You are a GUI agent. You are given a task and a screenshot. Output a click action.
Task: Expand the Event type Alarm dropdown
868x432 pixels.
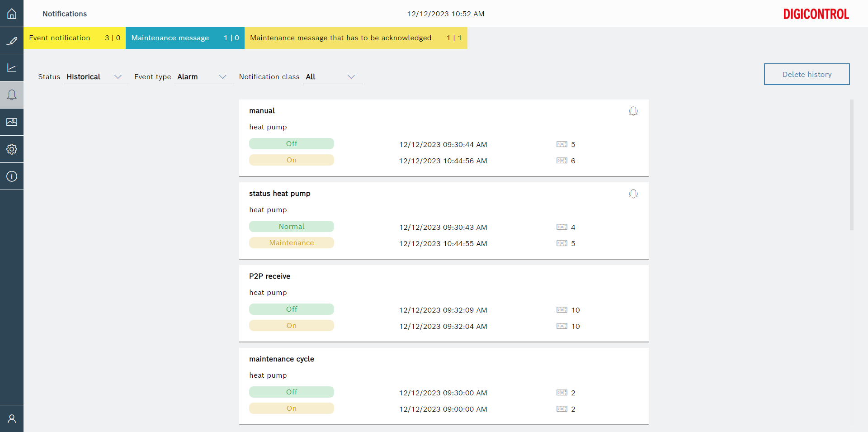tap(203, 77)
